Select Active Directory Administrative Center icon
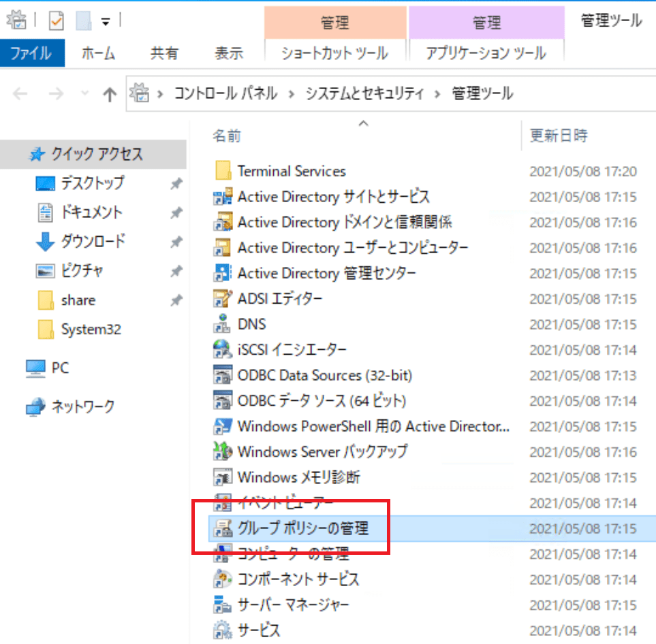Screen dimensions: 656x644 pyautogui.click(x=223, y=274)
